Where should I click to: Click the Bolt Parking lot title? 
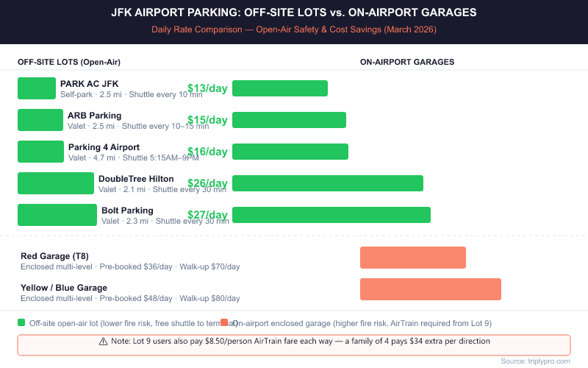[127, 210]
